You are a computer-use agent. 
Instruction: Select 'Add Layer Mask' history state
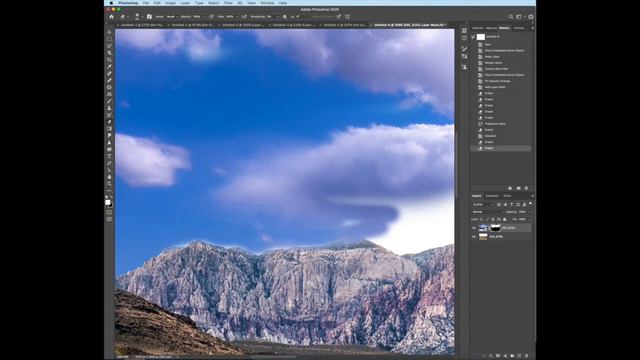pos(495,87)
